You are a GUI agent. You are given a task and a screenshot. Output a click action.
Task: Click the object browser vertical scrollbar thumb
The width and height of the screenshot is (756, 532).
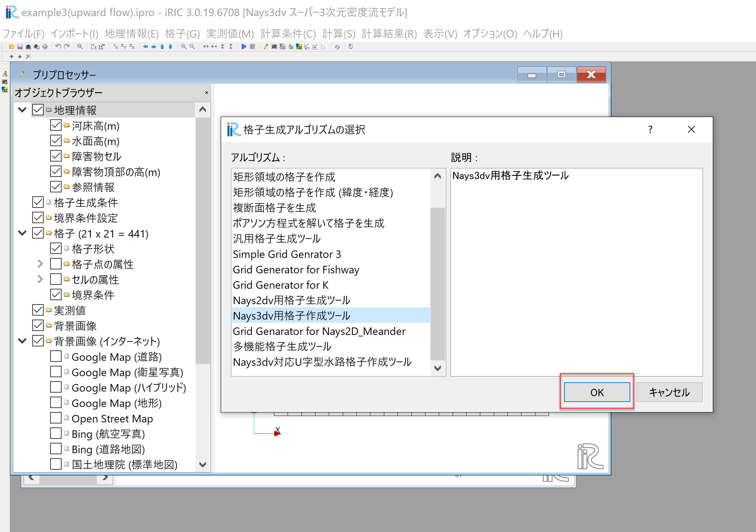(x=203, y=240)
